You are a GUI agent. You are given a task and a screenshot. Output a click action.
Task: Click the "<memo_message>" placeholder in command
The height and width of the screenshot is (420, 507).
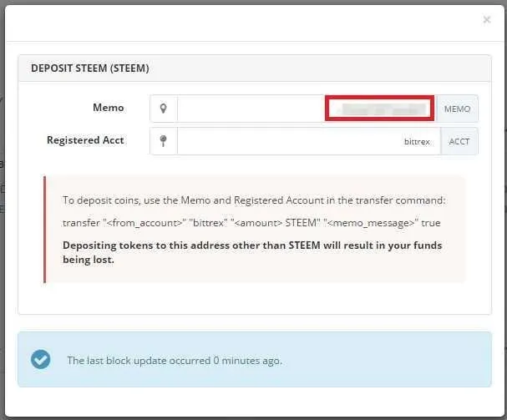(371, 223)
